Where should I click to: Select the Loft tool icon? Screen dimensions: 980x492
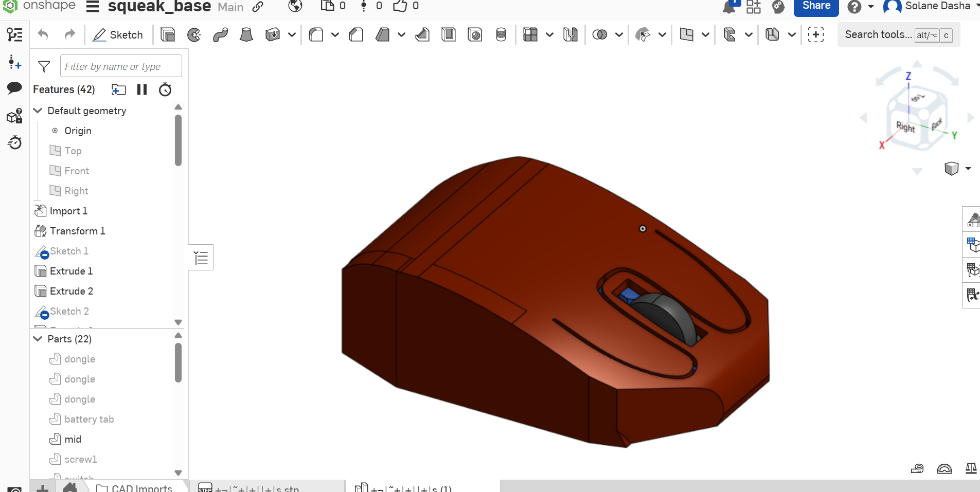coord(246,34)
